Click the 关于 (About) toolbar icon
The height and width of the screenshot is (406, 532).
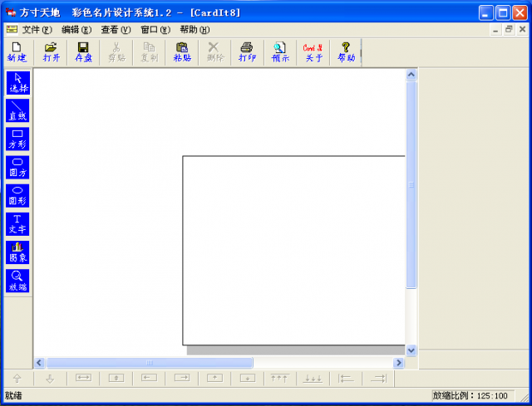click(313, 52)
